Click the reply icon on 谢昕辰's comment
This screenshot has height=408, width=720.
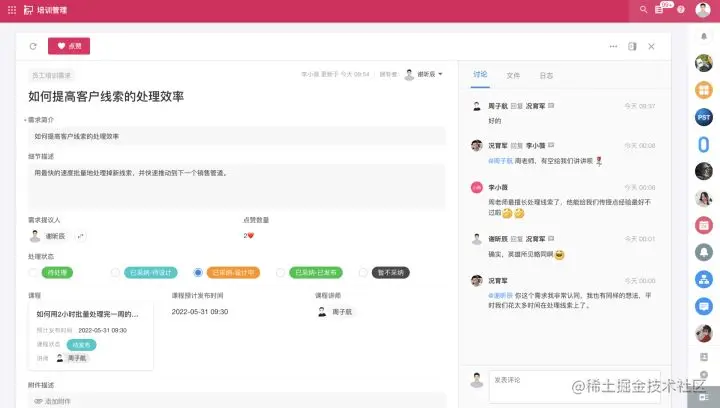(x=551, y=239)
